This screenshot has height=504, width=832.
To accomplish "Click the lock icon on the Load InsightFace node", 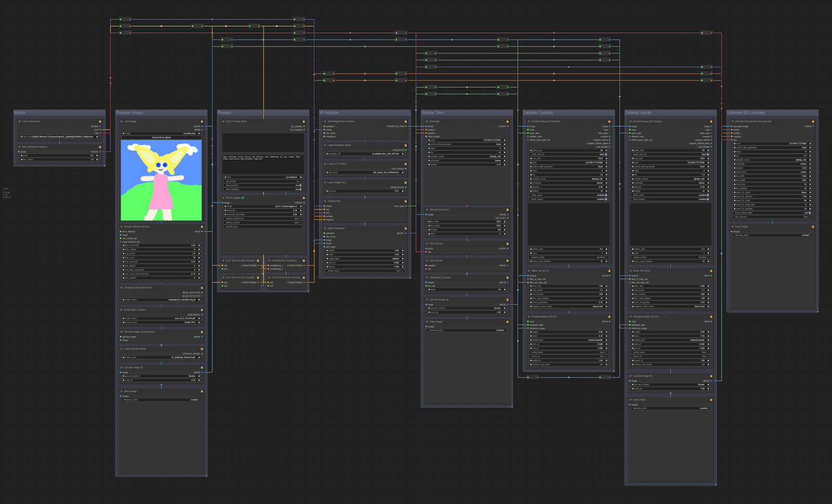I will (405, 183).
